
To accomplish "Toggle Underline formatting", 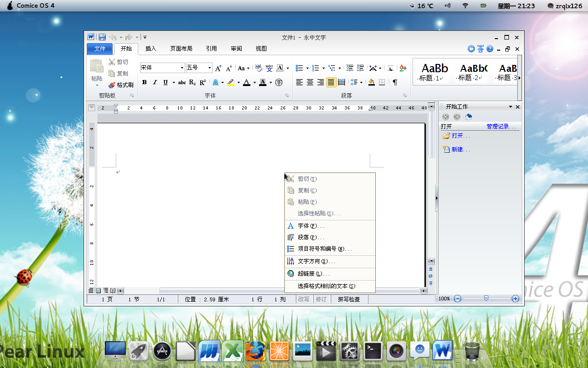I will [165, 82].
